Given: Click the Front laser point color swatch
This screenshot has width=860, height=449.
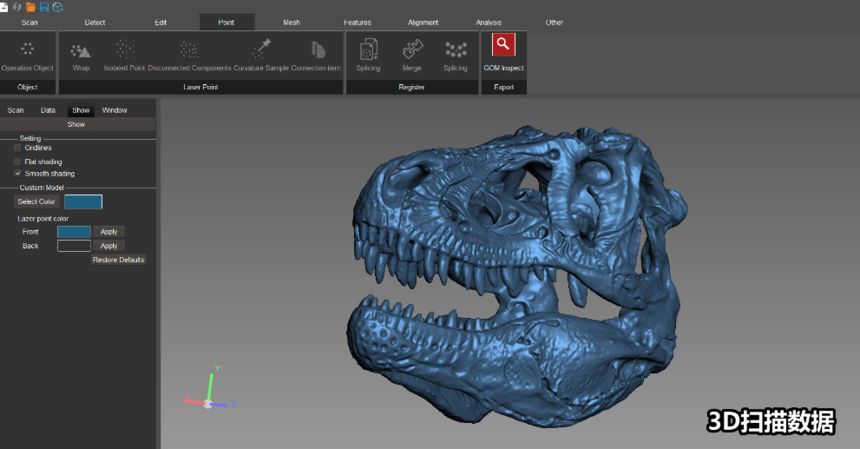Looking at the screenshot, I should coord(74,232).
